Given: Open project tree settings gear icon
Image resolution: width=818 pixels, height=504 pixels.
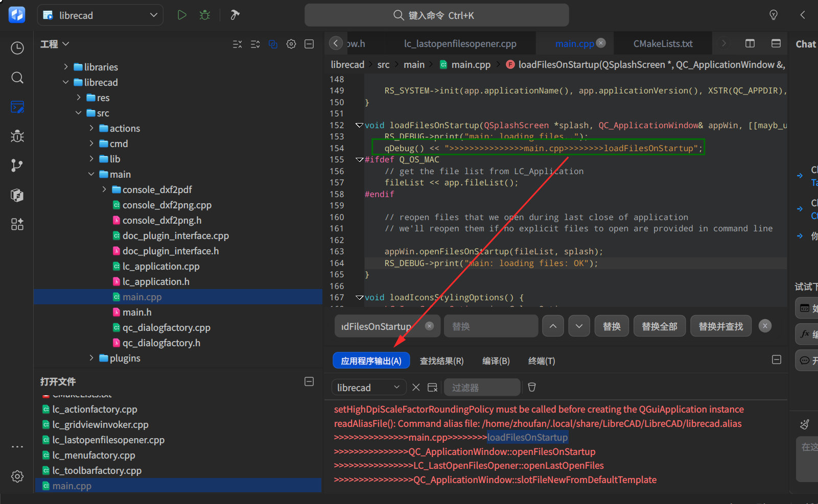Looking at the screenshot, I should point(291,44).
